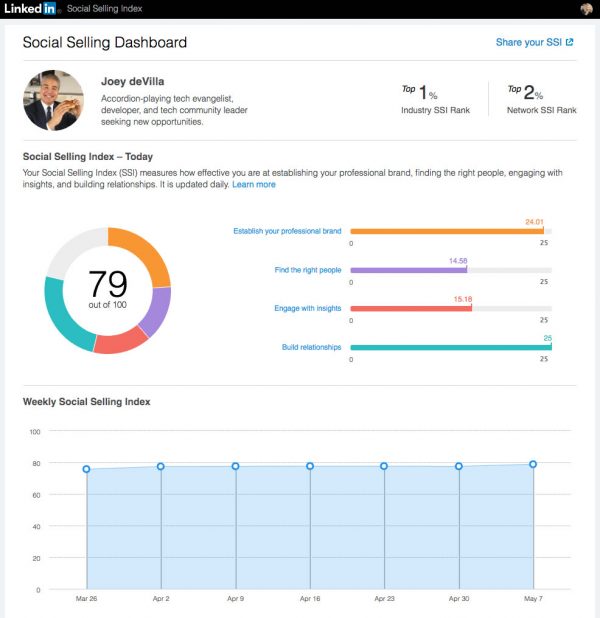Click the Top 2% Network SSI Rank value

(x=525, y=92)
